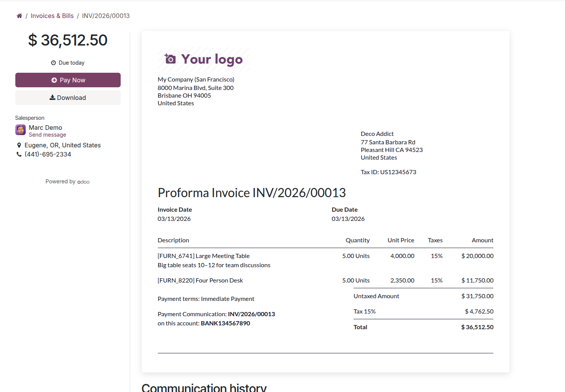Click the location pin icon
The image size is (565, 392).
pyautogui.click(x=19, y=145)
